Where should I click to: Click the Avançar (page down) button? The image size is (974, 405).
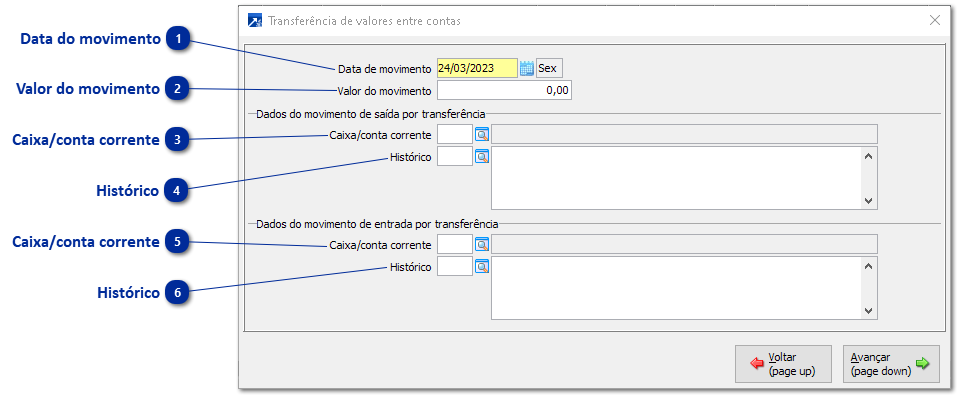point(891,364)
